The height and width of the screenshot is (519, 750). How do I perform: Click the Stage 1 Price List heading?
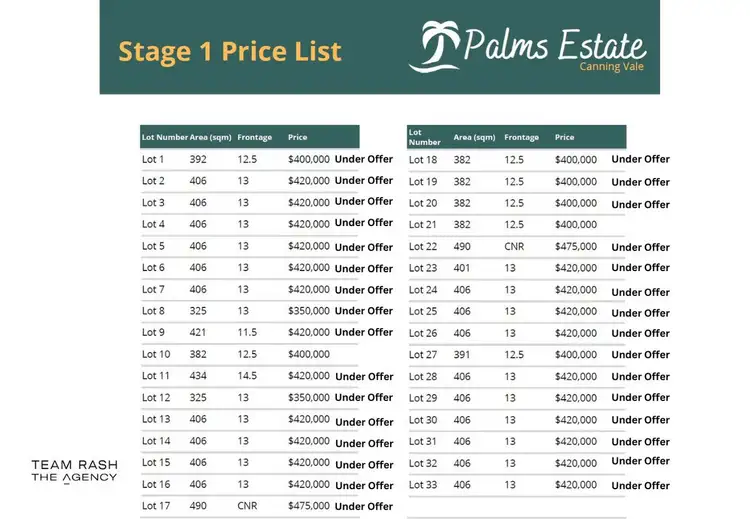pyautogui.click(x=230, y=51)
